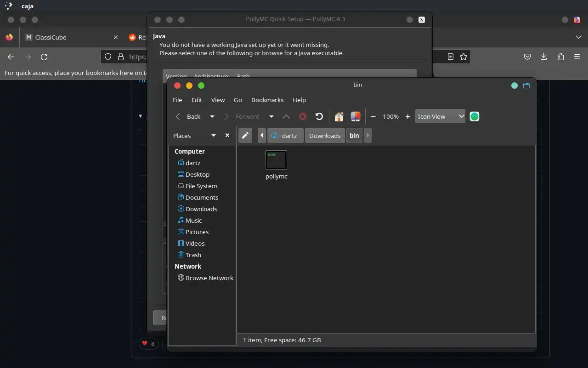Open the Edit menu in Caja
This screenshot has height=368, width=588.
(x=197, y=100)
